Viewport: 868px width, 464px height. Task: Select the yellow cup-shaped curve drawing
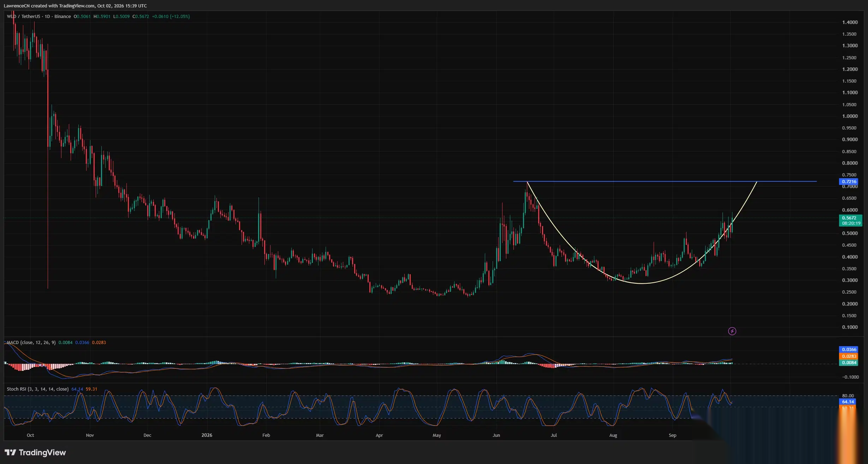(642, 283)
